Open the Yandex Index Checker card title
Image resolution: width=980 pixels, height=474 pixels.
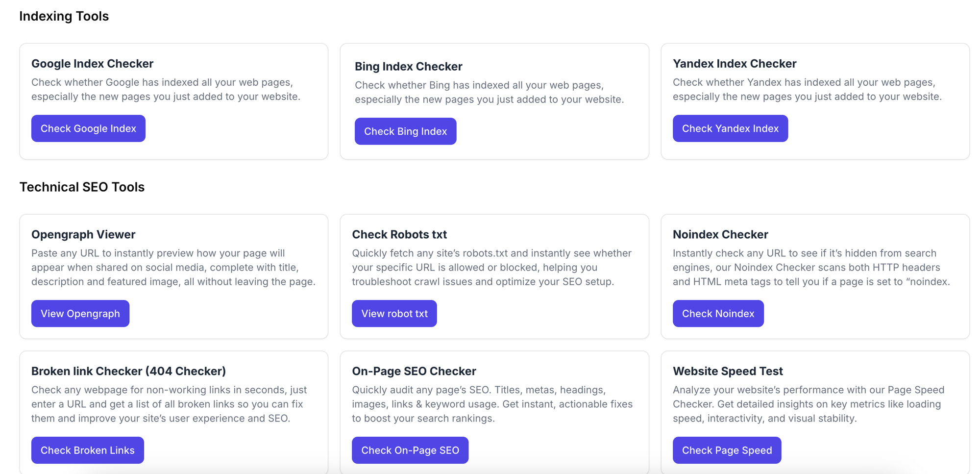[x=734, y=64]
